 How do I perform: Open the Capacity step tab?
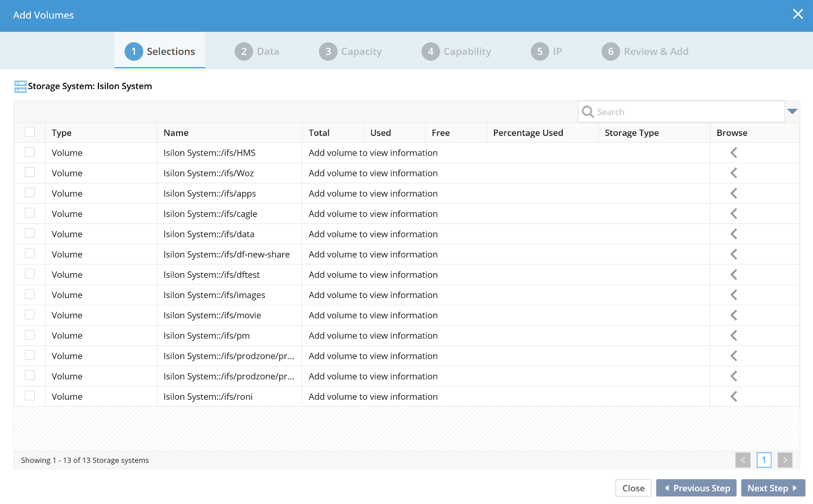pyautogui.click(x=350, y=51)
